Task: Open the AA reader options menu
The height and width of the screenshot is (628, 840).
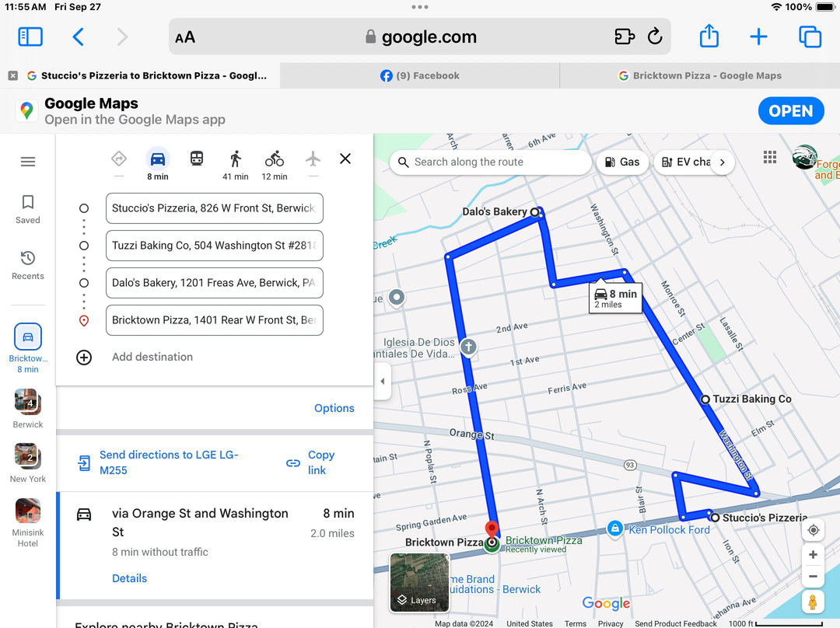Action: (x=185, y=37)
